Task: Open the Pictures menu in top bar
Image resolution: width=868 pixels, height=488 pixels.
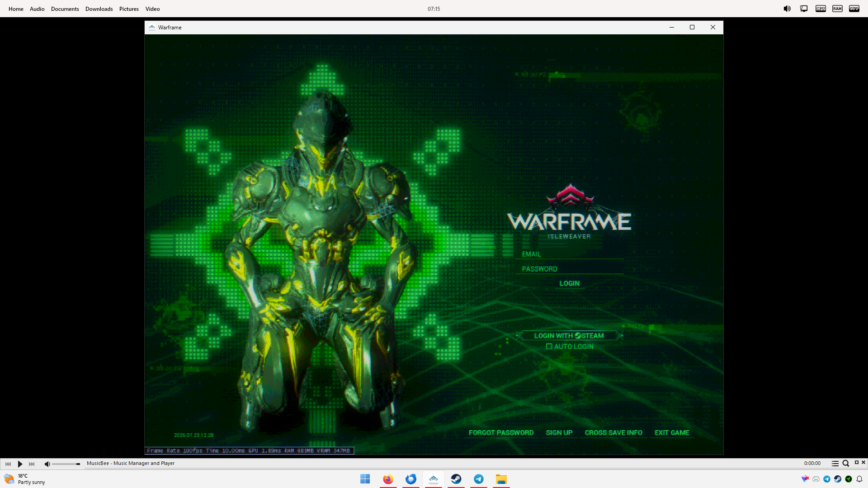Action: coord(129,9)
